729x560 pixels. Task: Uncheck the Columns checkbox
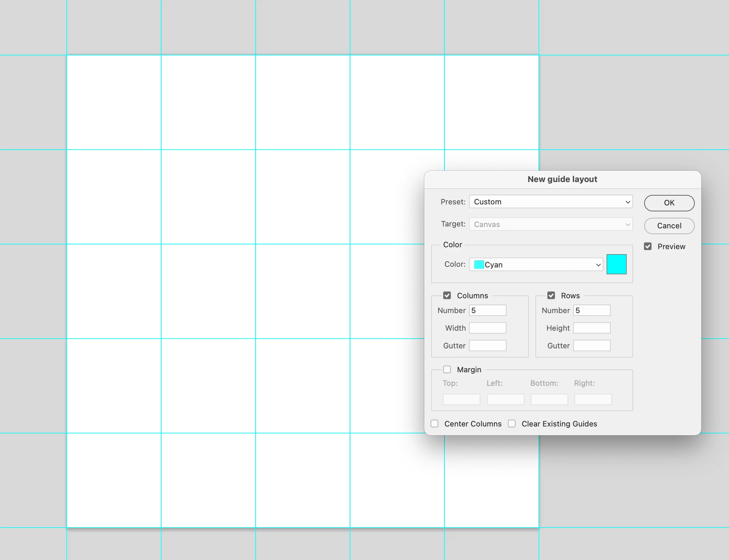pyautogui.click(x=447, y=296)
